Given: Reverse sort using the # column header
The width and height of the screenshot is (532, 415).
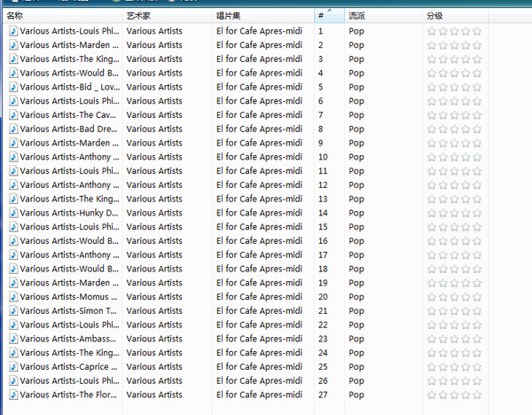Looking at the screenshot, I should coord(330,16).
